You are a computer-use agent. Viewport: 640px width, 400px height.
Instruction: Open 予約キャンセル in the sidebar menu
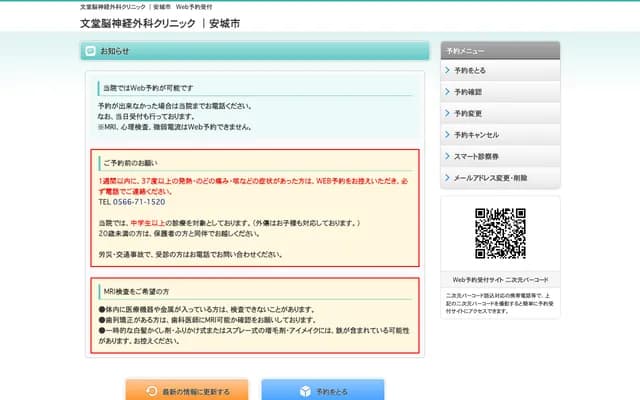click(476, 134)
